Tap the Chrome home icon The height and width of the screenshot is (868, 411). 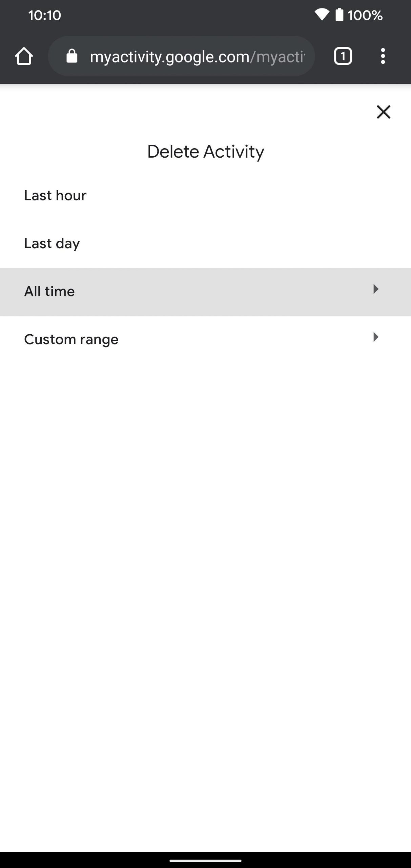click(x=24, y=56)
